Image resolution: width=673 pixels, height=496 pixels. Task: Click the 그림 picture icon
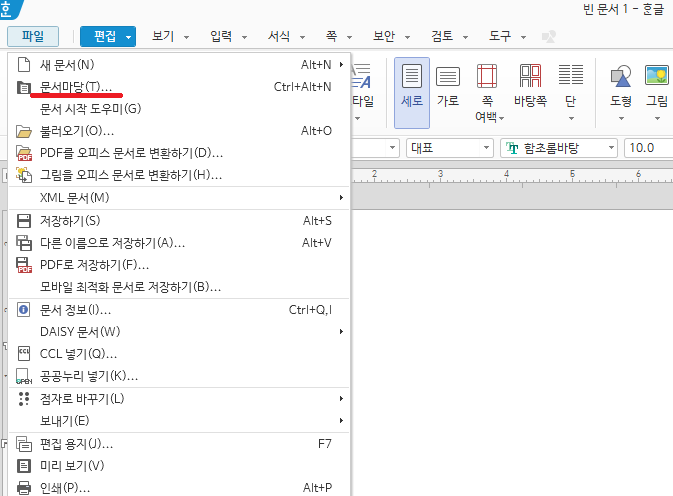[x=657, y=75]
